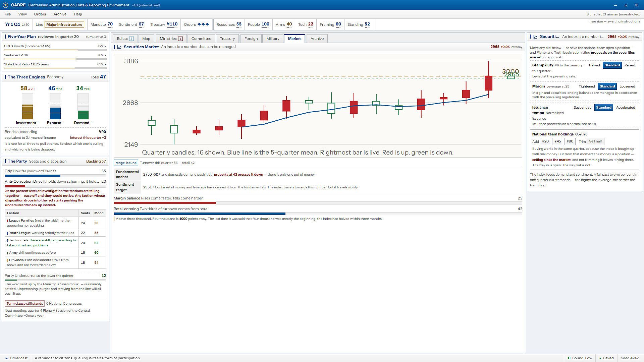Set Issuance tempo to Accelerated
The image size is (644, 362).
[625, 108]
